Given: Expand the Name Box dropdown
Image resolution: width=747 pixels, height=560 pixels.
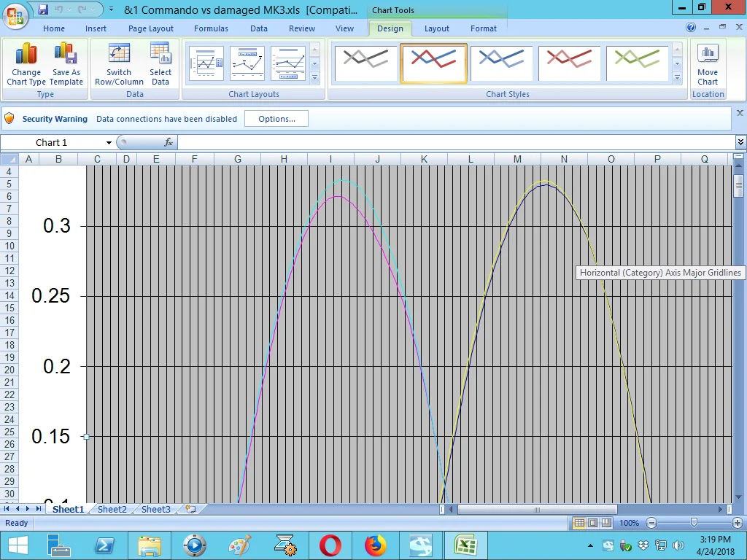Looking at the screenshot, I should click(109, 143).
